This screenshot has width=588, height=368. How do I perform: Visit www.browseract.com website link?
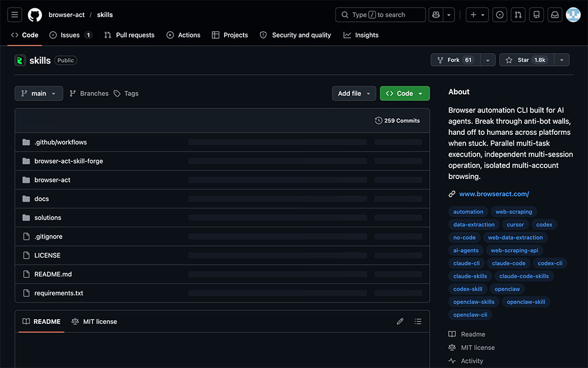point(494,194)
